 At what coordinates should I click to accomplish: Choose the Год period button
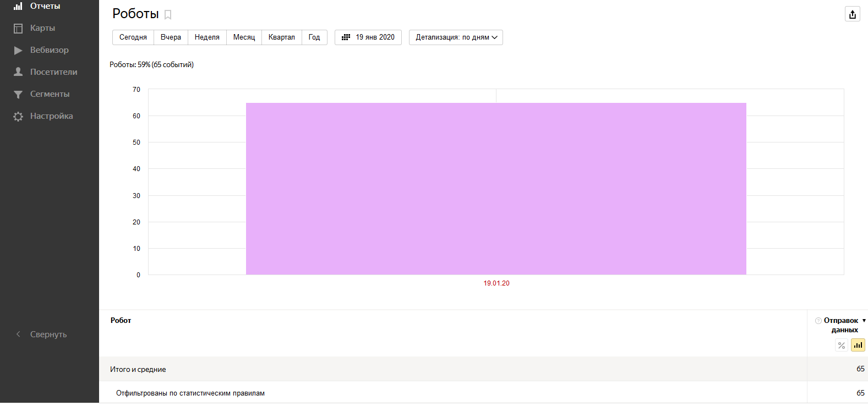pos(314,37)
